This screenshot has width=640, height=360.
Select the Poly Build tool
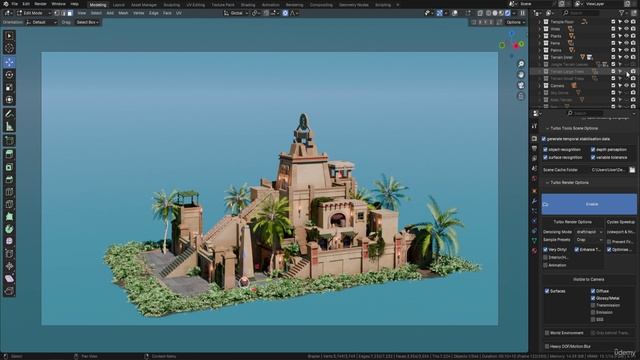pyautogui.click(x=9, y=216)
